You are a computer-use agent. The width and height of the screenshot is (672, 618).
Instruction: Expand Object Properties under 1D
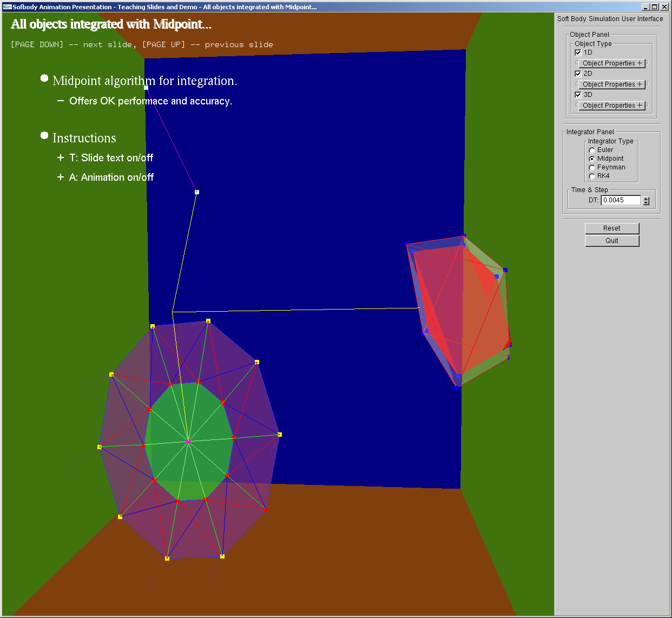pyautogui.click(x=611, y=63)
